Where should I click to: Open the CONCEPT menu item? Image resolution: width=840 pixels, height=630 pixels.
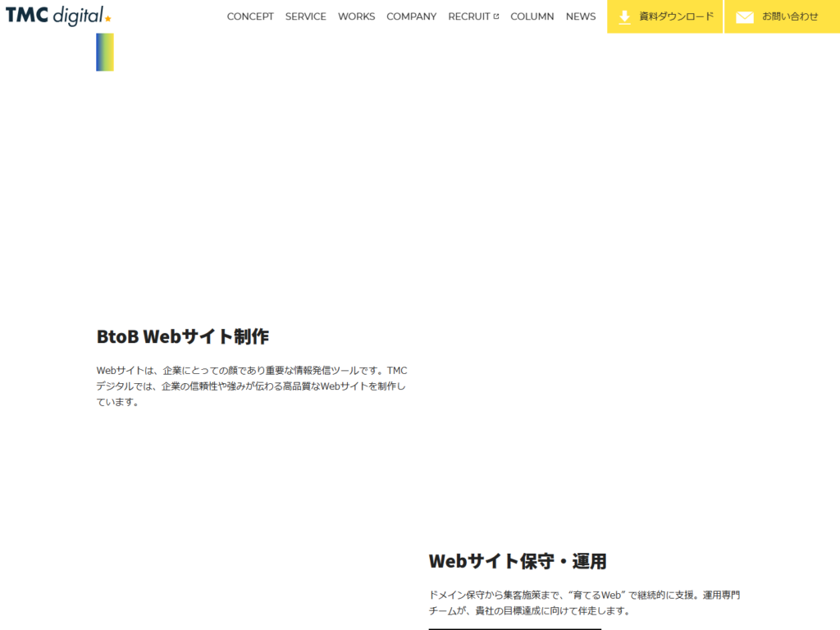pos(250,16)
